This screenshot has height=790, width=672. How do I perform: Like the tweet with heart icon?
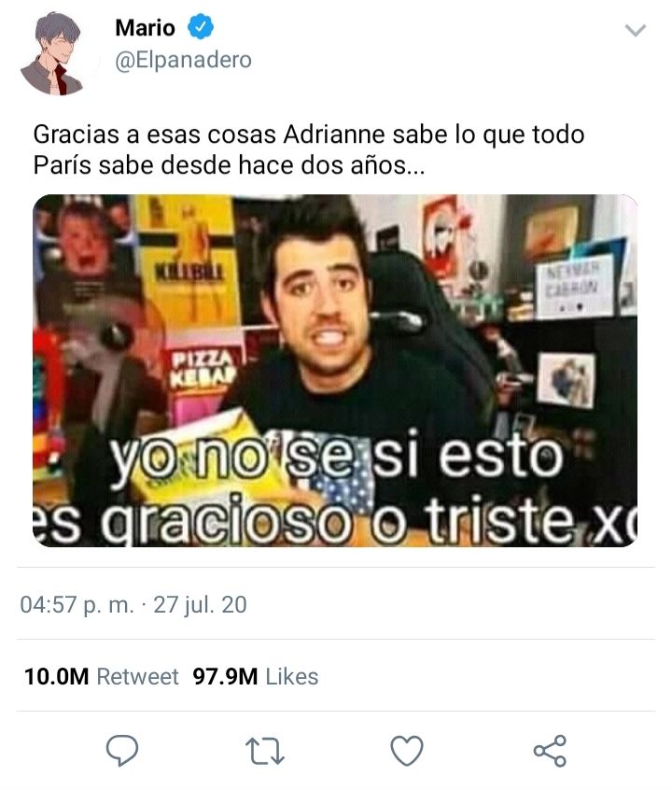point(407,751)
